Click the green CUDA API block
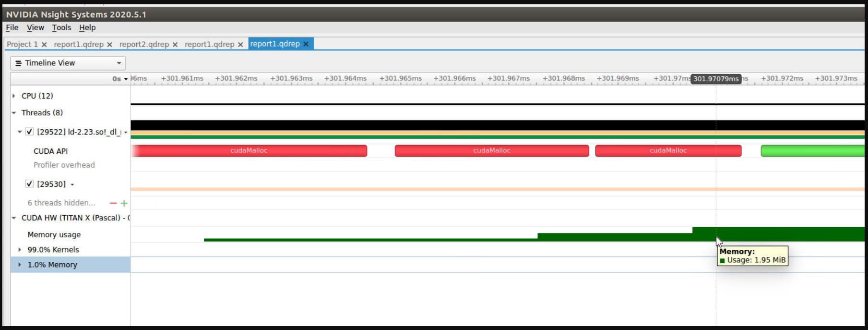 [x=812, y=151]
